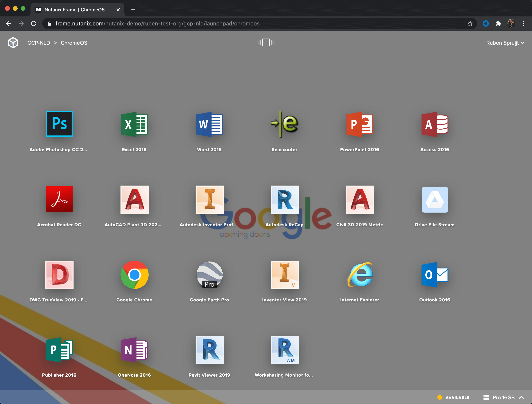Screen dimensions: 532x404
Task: Go to GCP-NLD breadcrumb link
Action: point(39,43)
